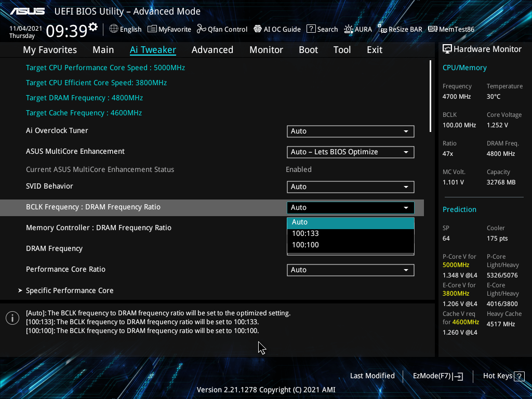Click the Hot Keys question mark icon
This screenshot has height=399, width=532.
tap(519, 376)
